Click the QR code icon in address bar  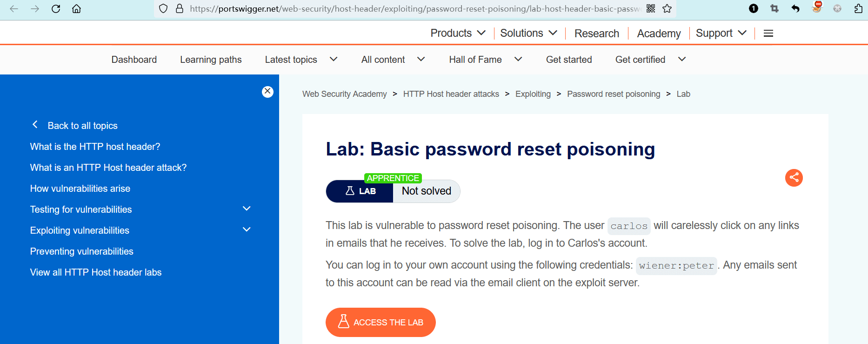tap(651, 9)
